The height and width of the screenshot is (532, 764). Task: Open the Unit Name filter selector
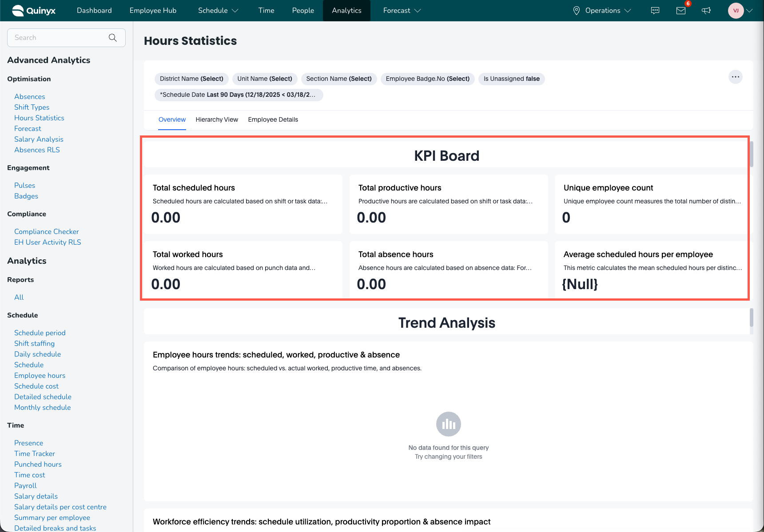[265, 79]
